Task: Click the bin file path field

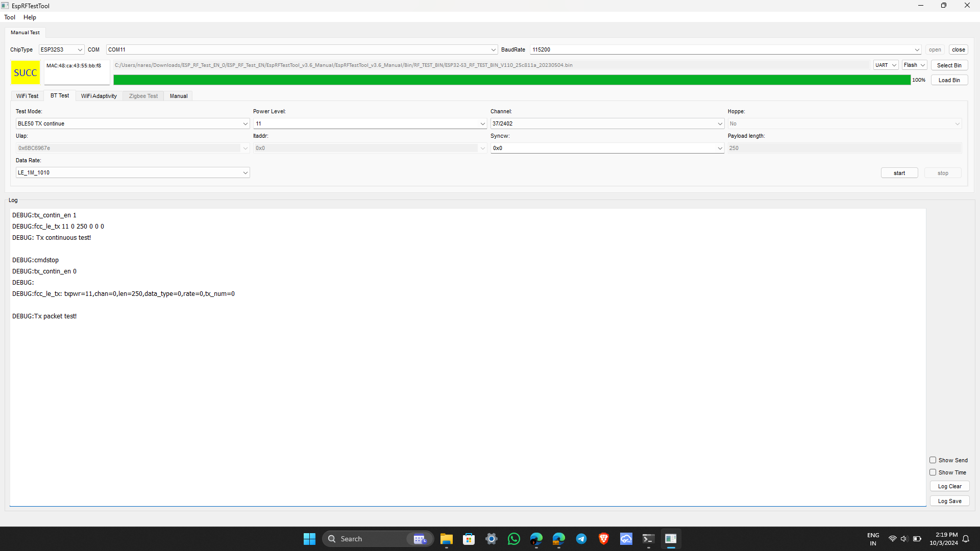Action: (491, 65)
